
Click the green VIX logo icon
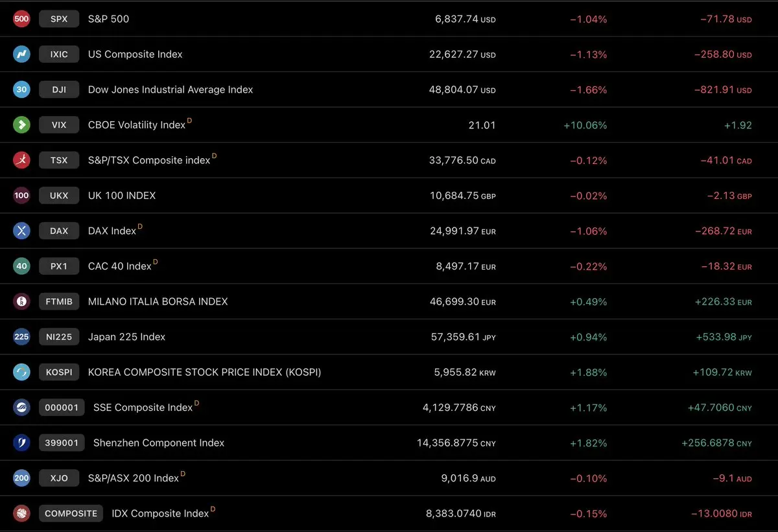(x=21, y=125)
